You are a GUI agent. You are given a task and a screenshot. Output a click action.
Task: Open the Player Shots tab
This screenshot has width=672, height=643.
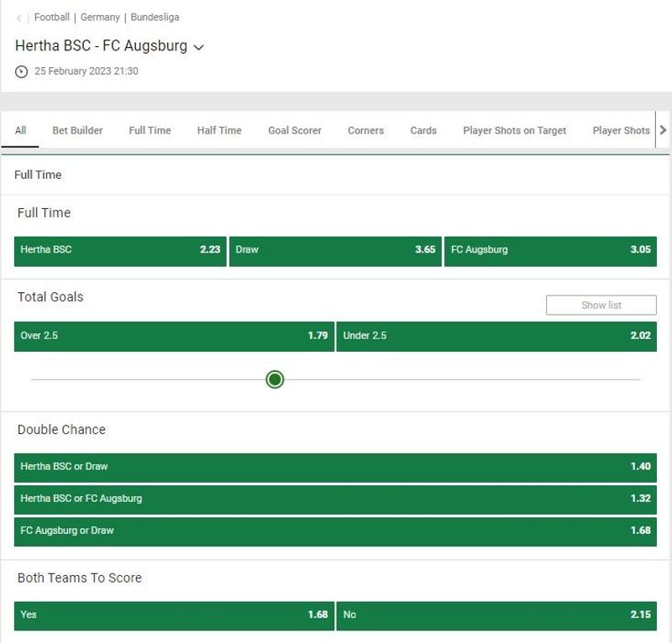tap(622, 130)
